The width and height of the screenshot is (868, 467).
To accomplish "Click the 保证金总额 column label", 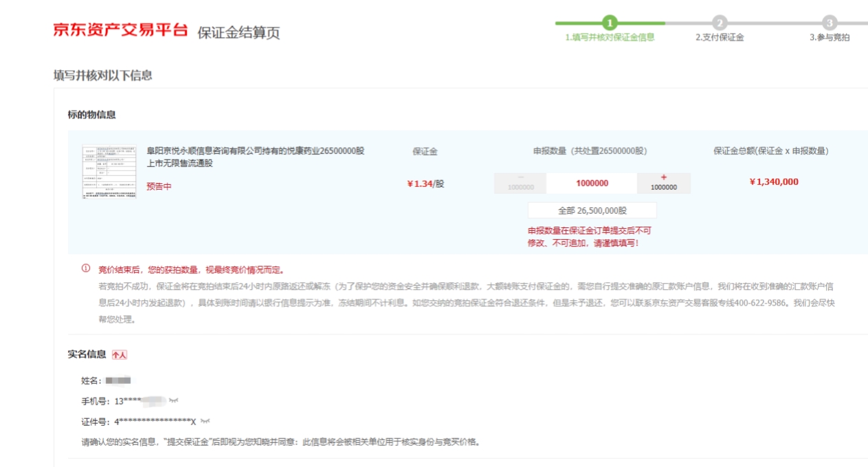I will [x=770, y=151].
